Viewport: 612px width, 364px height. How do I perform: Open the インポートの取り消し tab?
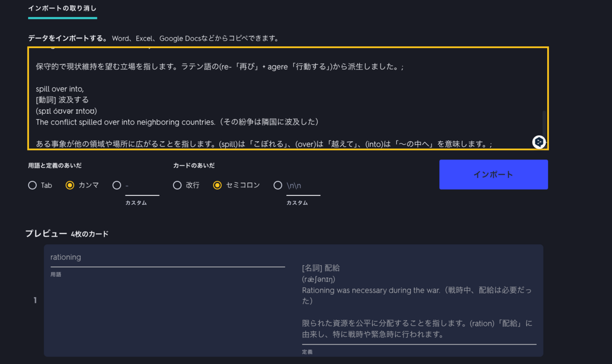click(62, 9)
